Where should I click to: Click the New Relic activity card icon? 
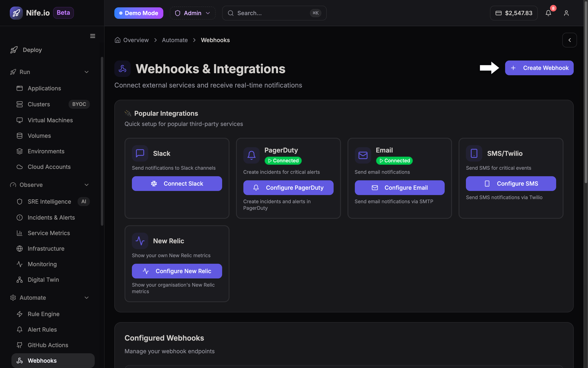click(140, 241)
